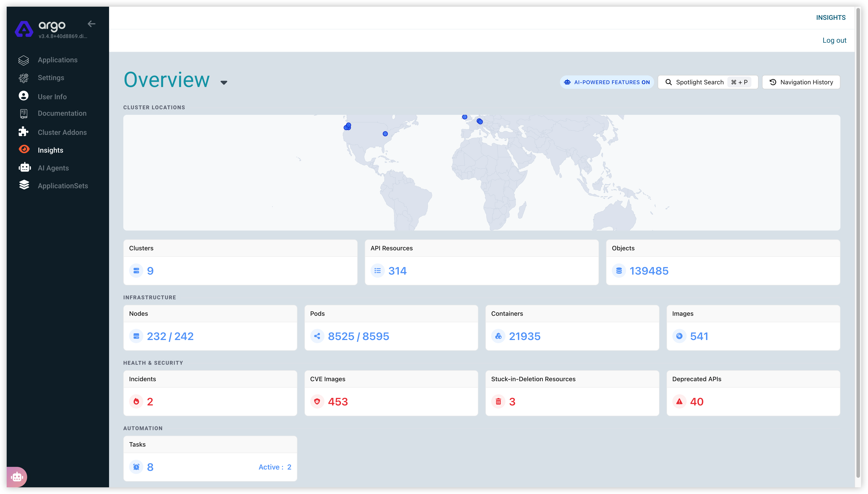Screen dimensions: 868x494
Task: Expand the Overview dropdown arrow
Action: [x=224, y=83]
